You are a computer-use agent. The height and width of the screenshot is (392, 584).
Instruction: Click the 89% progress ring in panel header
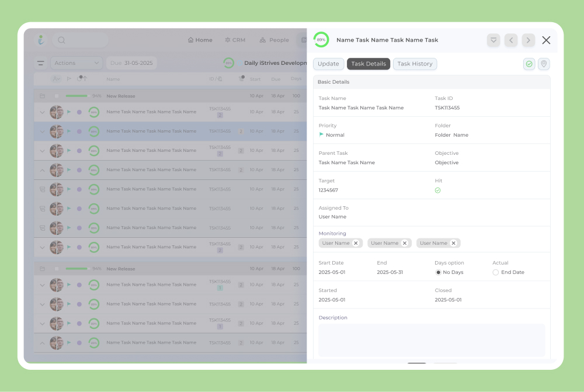[321, 40]
